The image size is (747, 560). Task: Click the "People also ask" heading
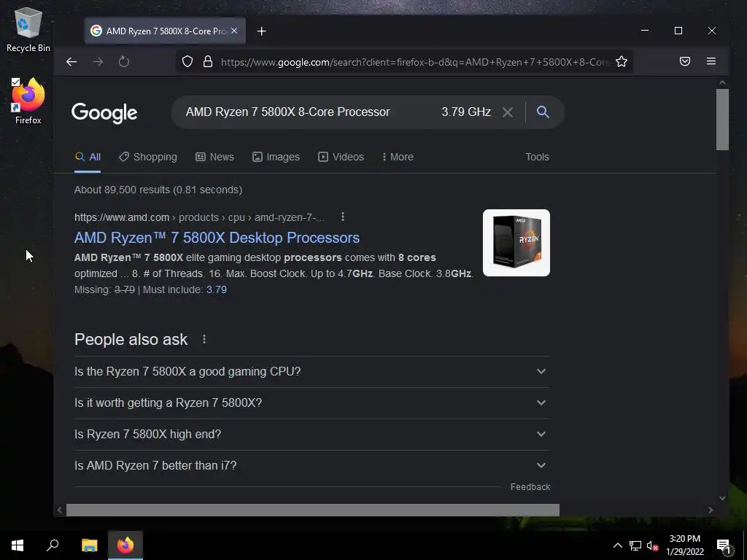coord(131,340)
